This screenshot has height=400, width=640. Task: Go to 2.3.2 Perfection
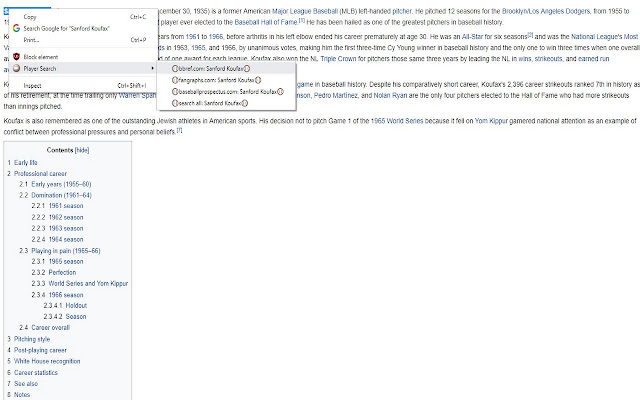click(x=54, y=273)
